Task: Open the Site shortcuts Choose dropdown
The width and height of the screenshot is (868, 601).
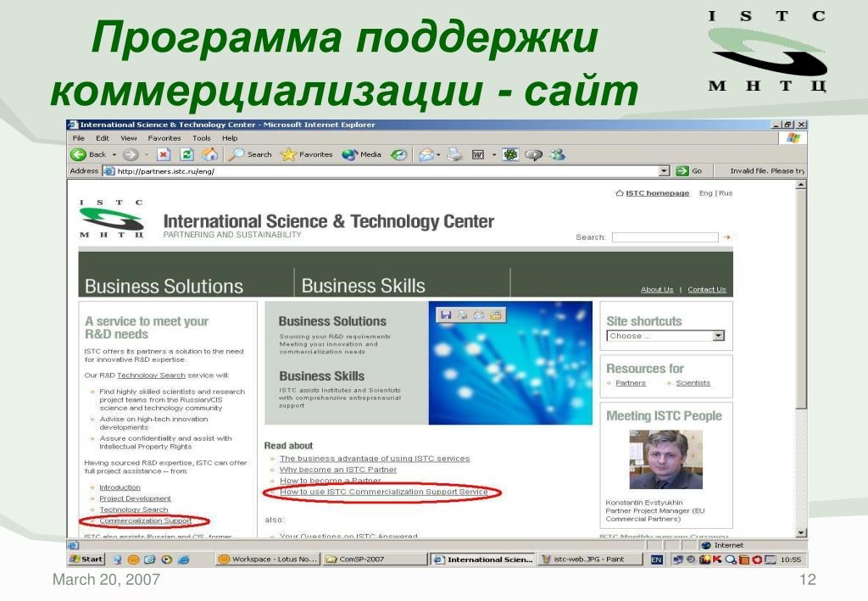Action: coord(666,336)
